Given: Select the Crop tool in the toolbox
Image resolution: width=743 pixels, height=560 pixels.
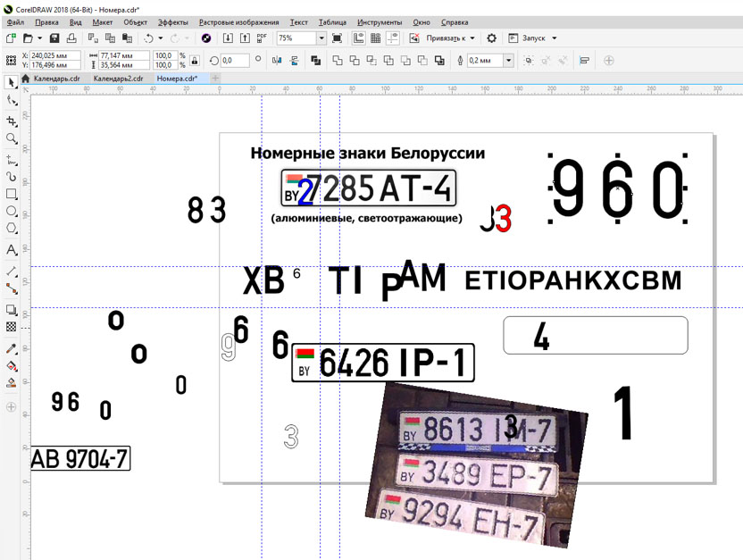Looking at the screenshot, I should click(x=12, y=121).
